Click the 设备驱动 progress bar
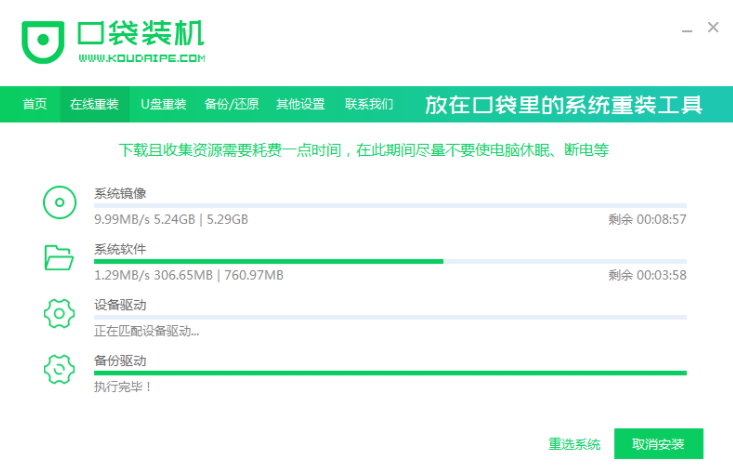733x467 pixels. [390, 317]
